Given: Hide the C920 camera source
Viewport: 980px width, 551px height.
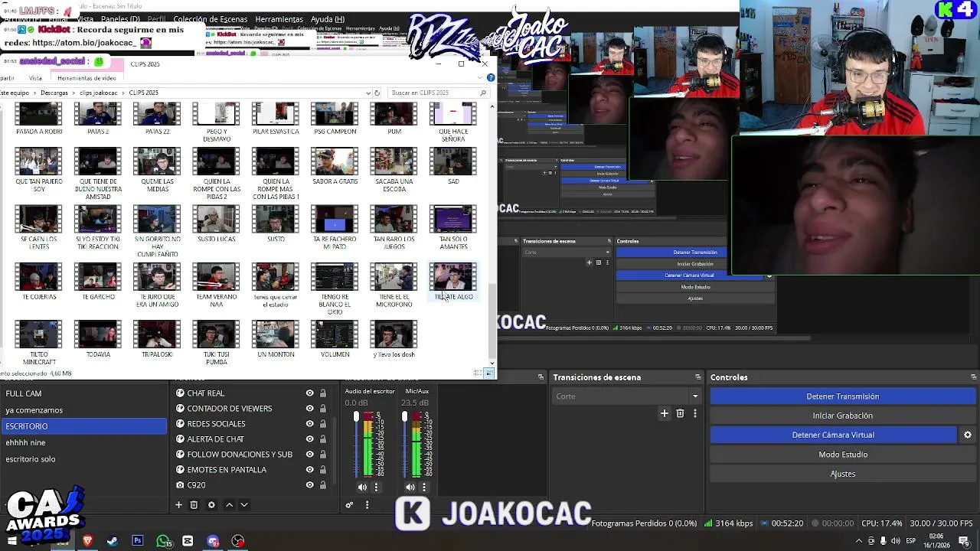Looking at the screenshot, I should click(310, 485).
